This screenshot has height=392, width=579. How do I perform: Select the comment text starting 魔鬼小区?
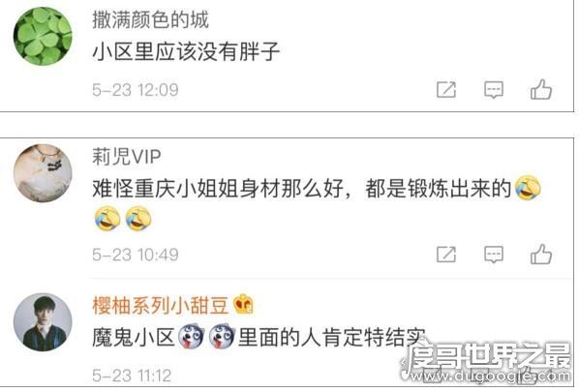point(259,337)
